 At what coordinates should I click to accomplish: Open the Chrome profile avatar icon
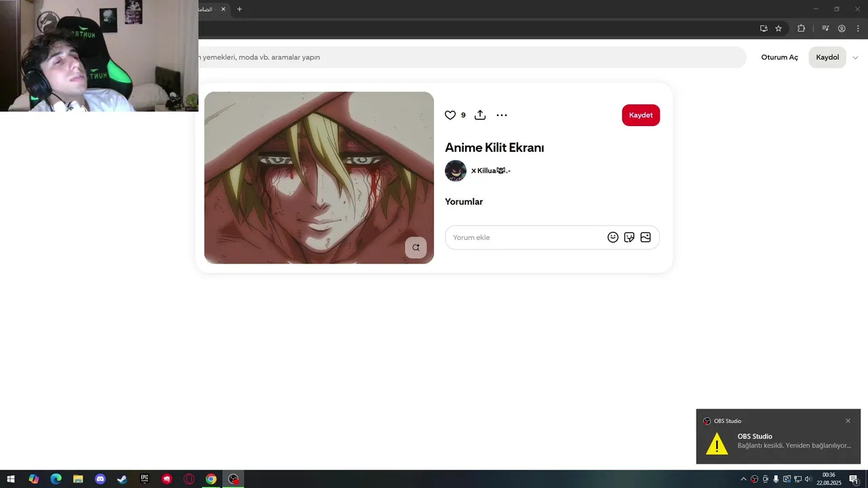842,28
